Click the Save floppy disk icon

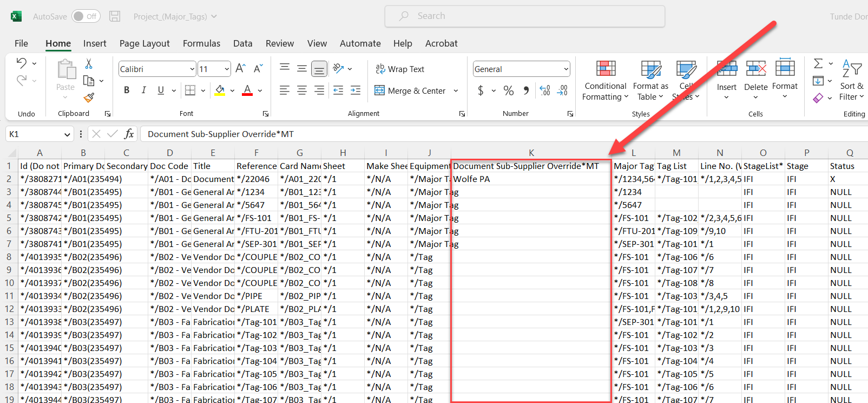click(x=115, y=16)
